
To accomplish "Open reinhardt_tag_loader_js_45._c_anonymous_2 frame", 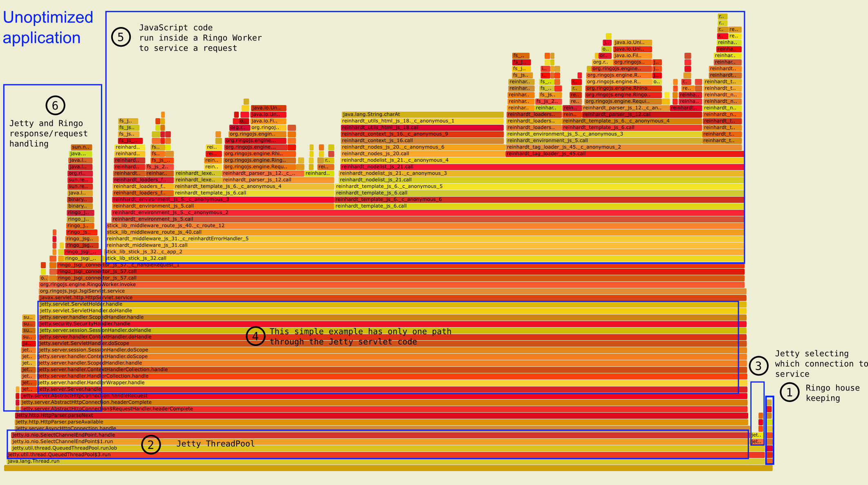I will pos(624,147).
